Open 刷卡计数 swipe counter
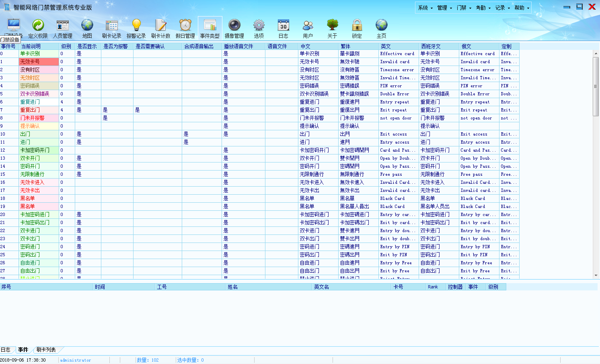Viewport: 600px width, 364px height. click(161, 29)
